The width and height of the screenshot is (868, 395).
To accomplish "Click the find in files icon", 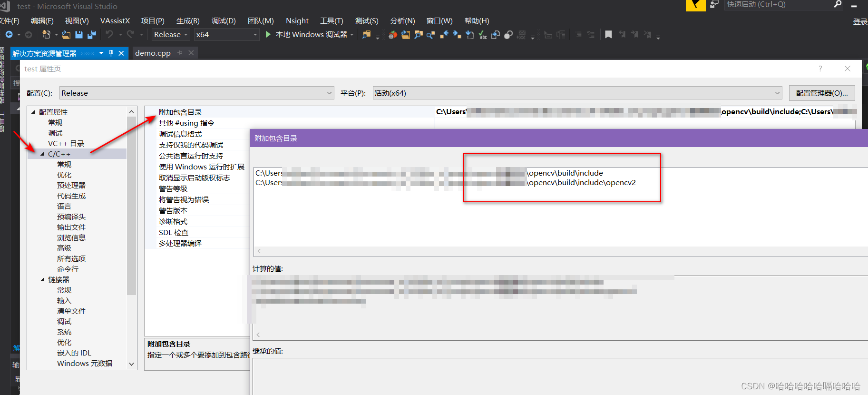I will click(366, 34).
